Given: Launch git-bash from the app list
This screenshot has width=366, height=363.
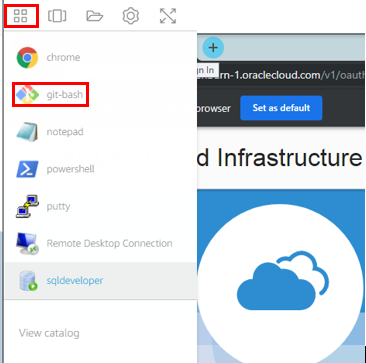Looking at the screenshot, I should point(101,95).
